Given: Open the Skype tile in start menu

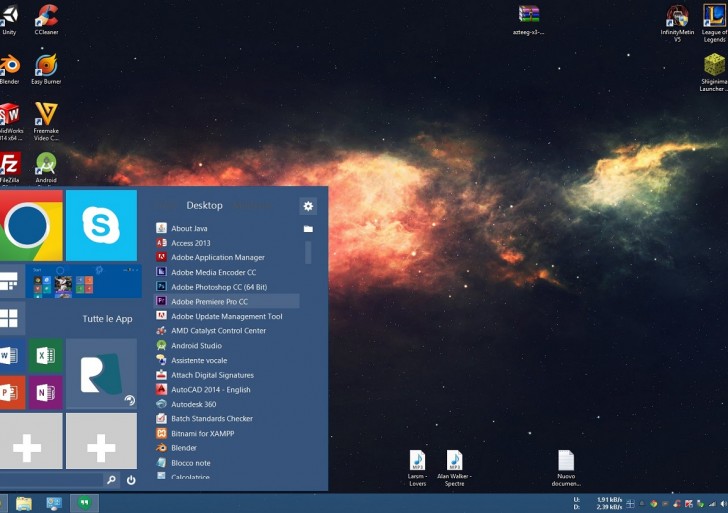Looking at the screenshot, I should [x=101, y=225].
